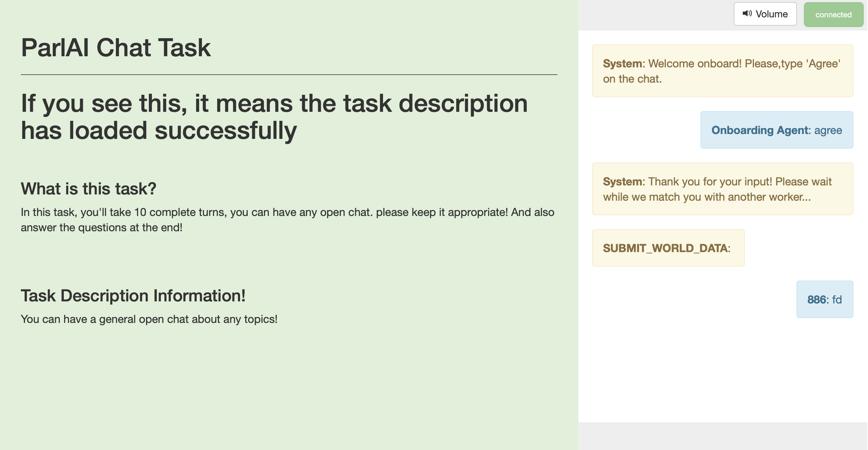Screen dimensions: 868x450
Task: Click the 'Thank you for your input' System bubble
Action: pyautogui.click(x=722, y=189)
